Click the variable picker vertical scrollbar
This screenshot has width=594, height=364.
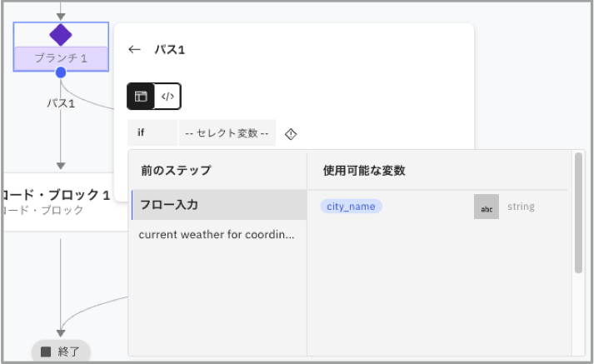(x=578, y=212)
